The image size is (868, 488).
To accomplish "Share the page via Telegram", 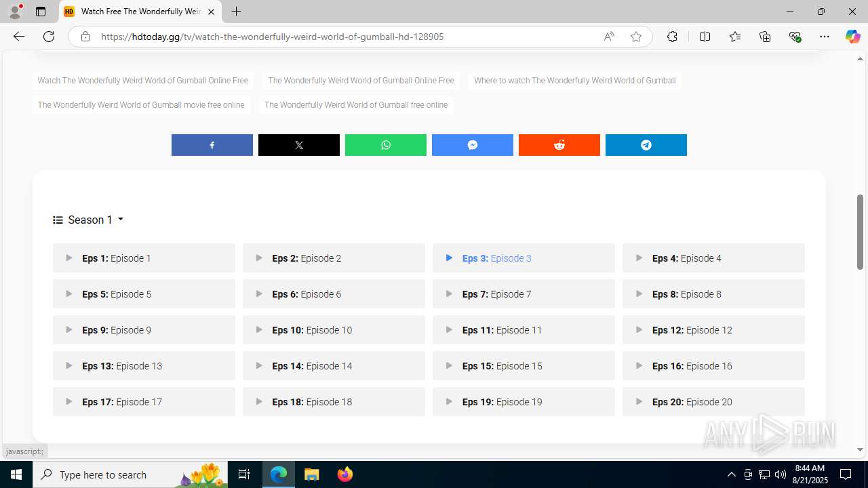I will 646,145.
